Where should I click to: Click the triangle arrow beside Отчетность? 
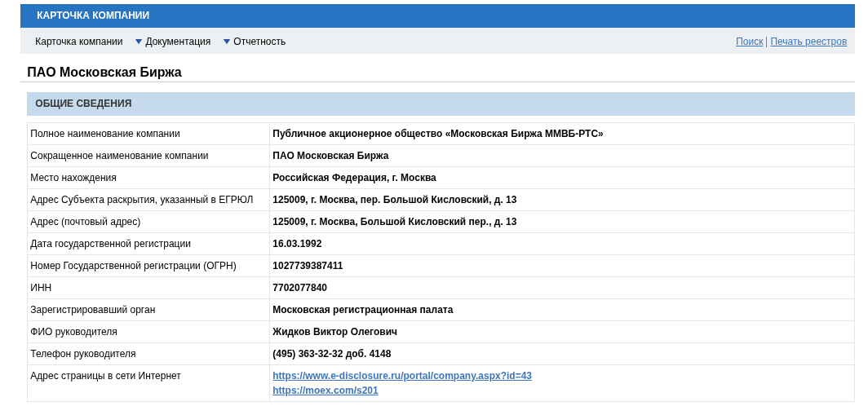coord(227,42)
